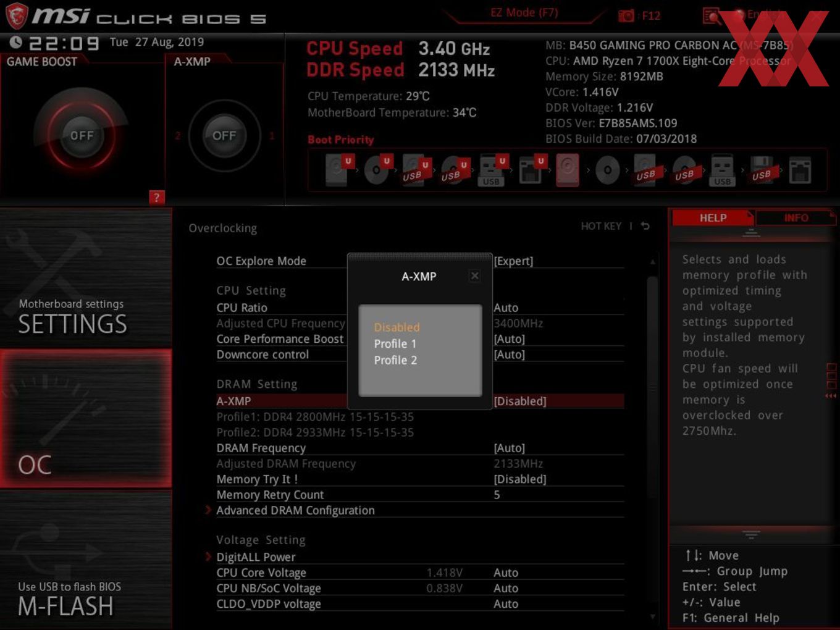Viewport: 840px width, 630px height.
Task: Click the CPU NB/SoC Voltage Auto field
Action: click(506, 588)
